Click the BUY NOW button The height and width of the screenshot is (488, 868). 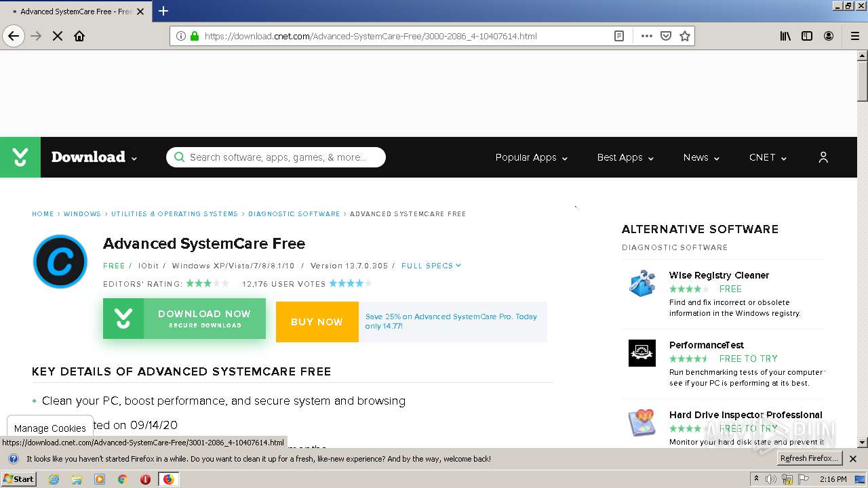tap(317, 322)
